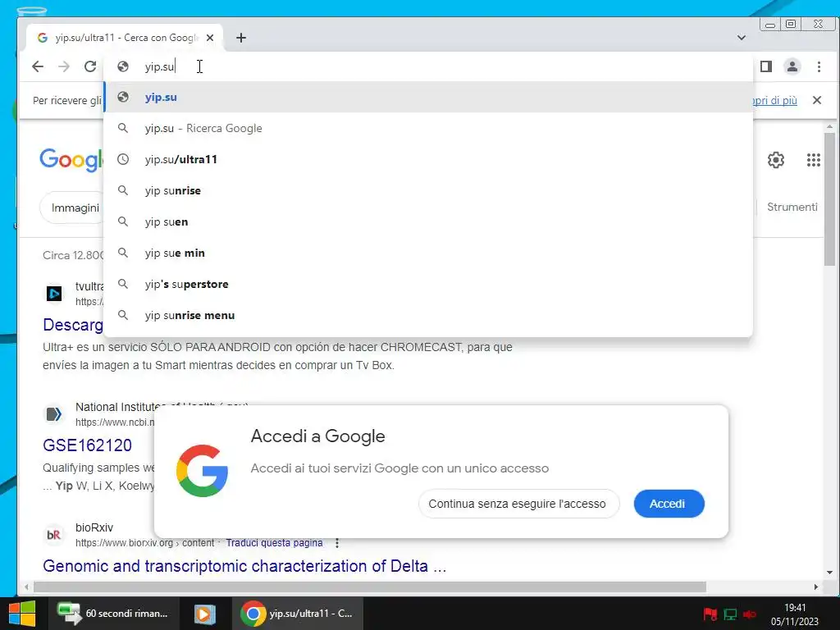Image resolution: width=840 pixels, height=630 pixels.
Task: Choose 'yip.su - Ricerca Google' suggestion
Action: coord(428,129)
